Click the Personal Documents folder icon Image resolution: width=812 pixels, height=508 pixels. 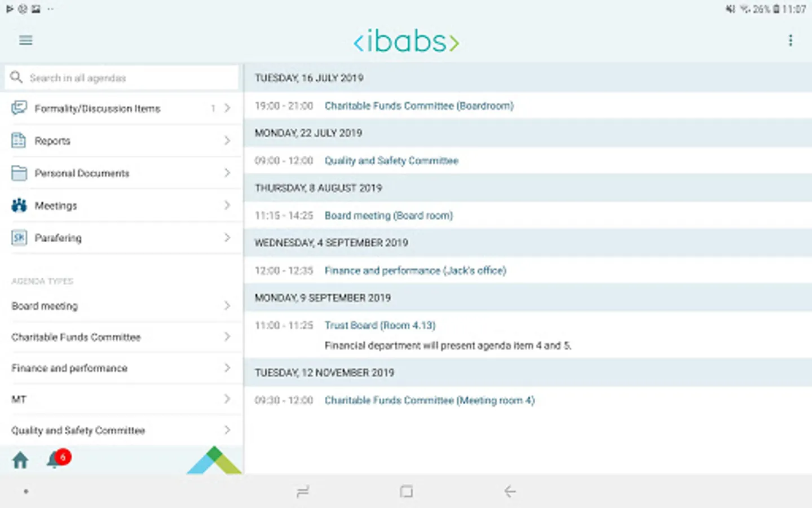click(19, 173)
